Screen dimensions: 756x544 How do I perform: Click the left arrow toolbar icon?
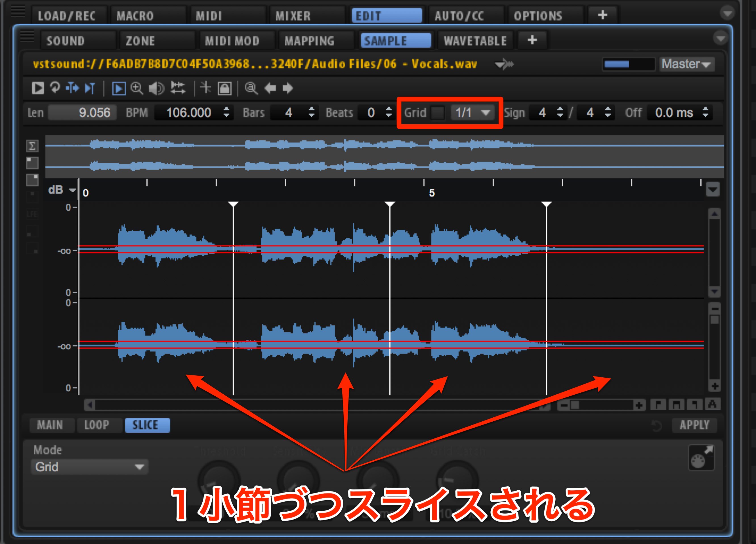pos(270,88)
